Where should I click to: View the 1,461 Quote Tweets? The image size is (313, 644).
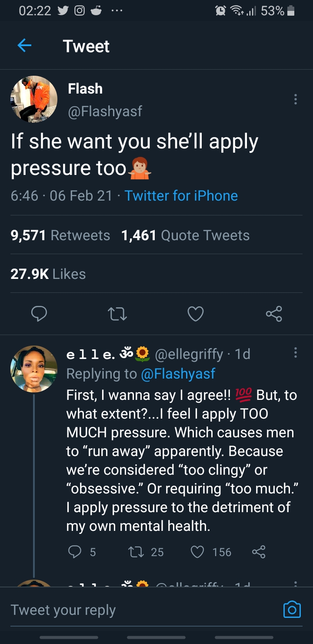[x=186, y=235]
